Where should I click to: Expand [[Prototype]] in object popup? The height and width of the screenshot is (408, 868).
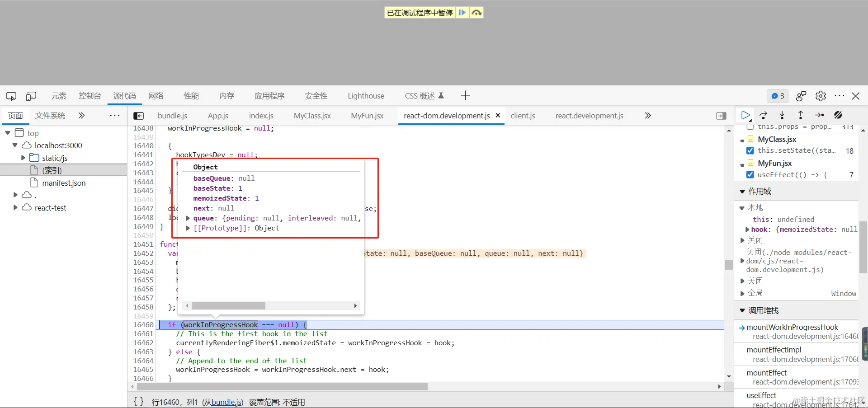[188, 228]
